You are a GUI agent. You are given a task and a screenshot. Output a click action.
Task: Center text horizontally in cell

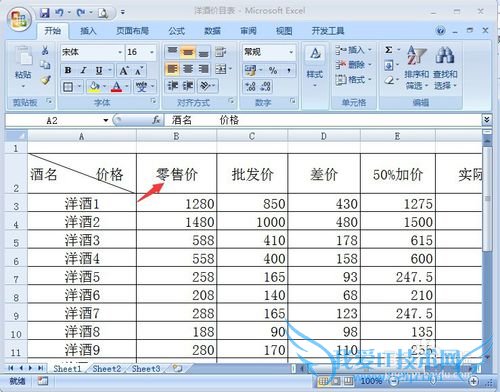(x=188, y=69)
